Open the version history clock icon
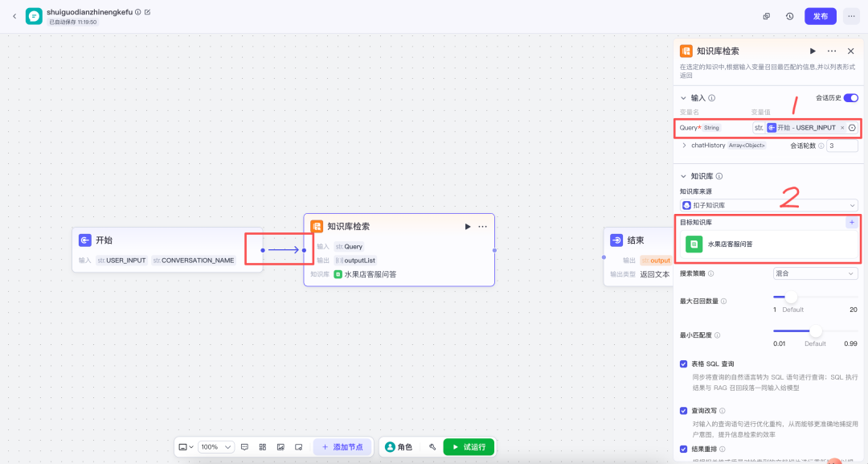 tap(790, 16)
